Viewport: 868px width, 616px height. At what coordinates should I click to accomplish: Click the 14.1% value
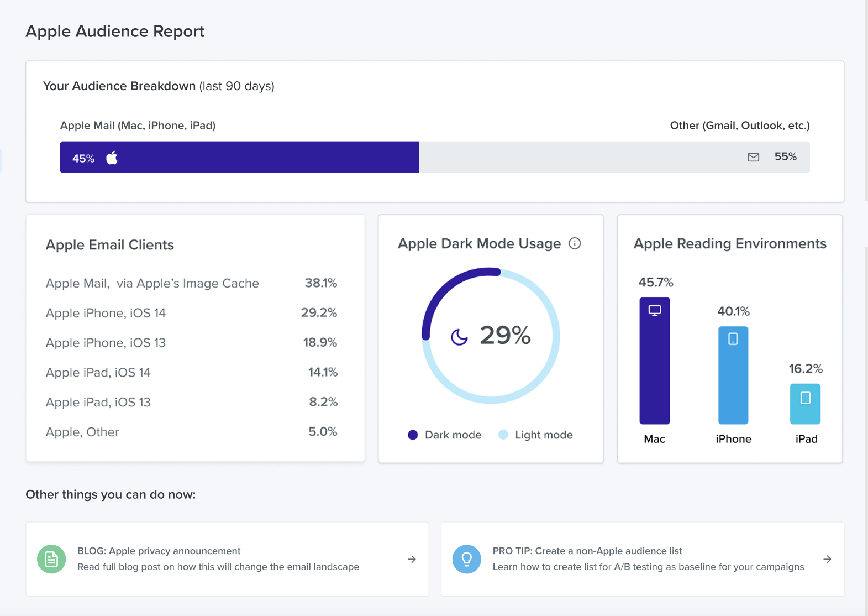pyautogui.click(x=323, y=372)
